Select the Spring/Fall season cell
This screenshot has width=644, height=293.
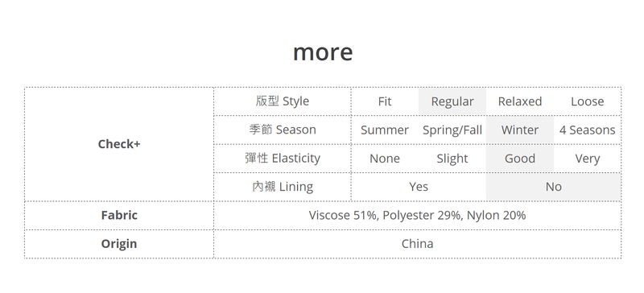[452, 130]
